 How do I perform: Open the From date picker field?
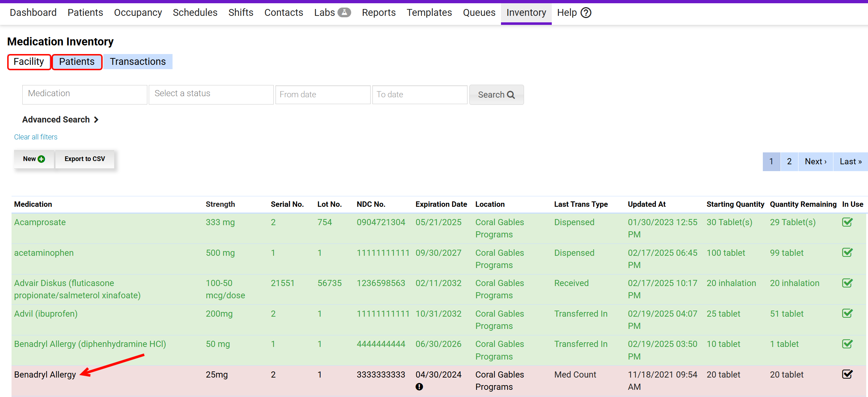323,95
